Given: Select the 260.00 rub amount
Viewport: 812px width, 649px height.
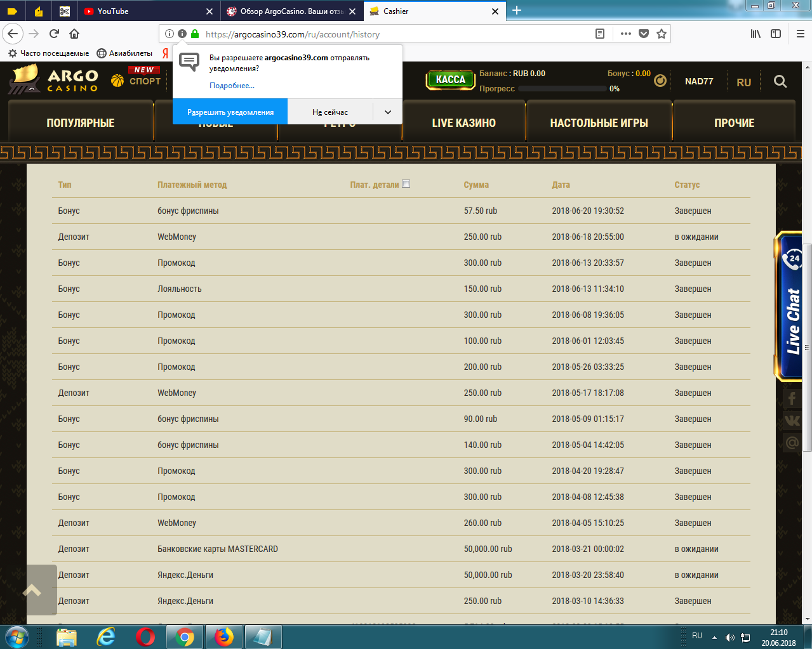Looking at the screenshot, I should 483,523.
